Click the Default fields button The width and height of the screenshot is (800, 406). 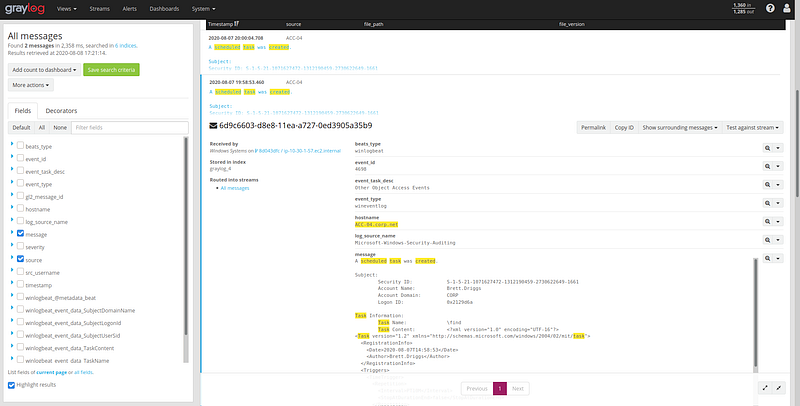21,128
